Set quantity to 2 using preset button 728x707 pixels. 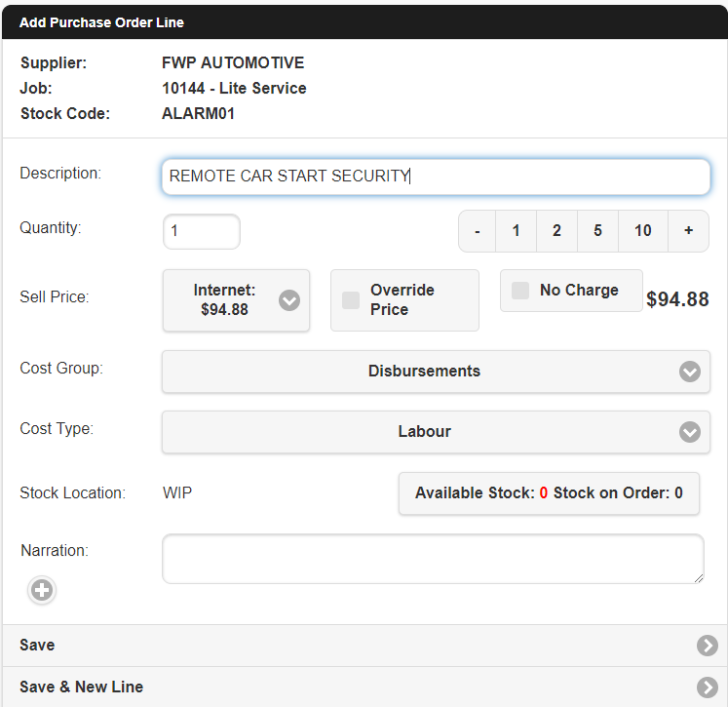pyautogui.click(x=556, y=231)
